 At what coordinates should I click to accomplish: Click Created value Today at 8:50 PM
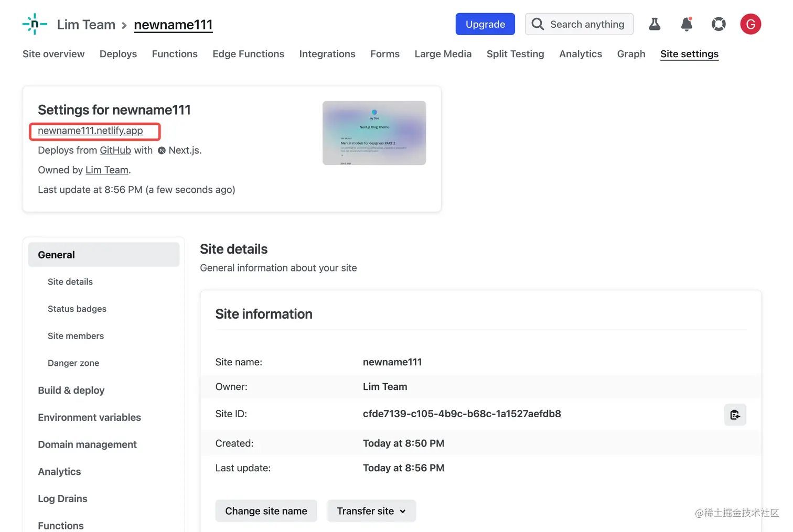(403, 443)
